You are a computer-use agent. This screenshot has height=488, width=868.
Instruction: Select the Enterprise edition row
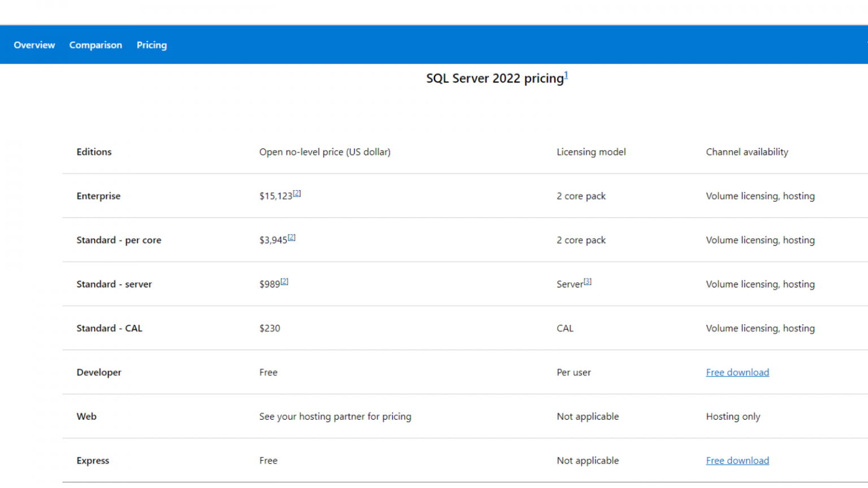coord(98,196)
